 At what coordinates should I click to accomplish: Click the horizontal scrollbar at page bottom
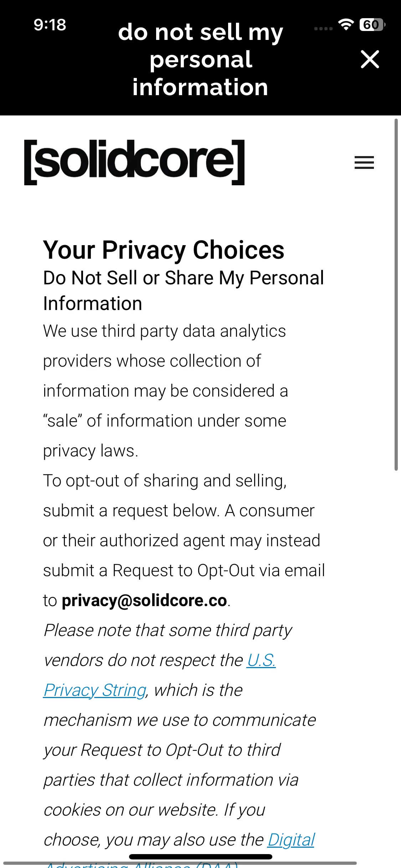(180, 863)
